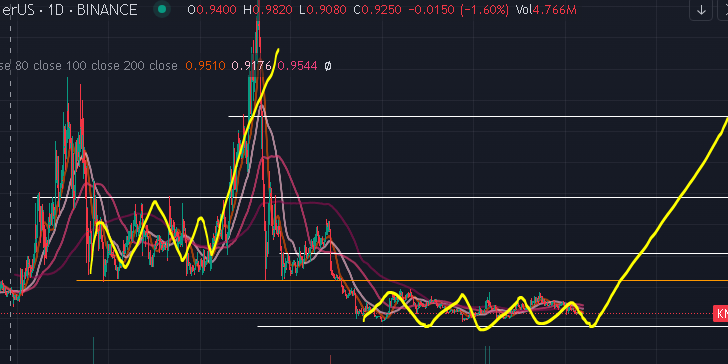
Task: Click the pink indicator value 0.9544
Action: 297,66
